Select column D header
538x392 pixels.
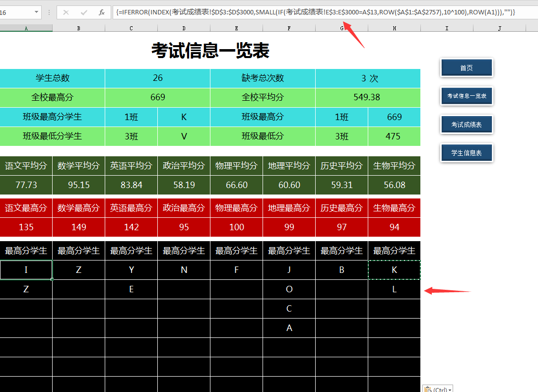[184, 28]
